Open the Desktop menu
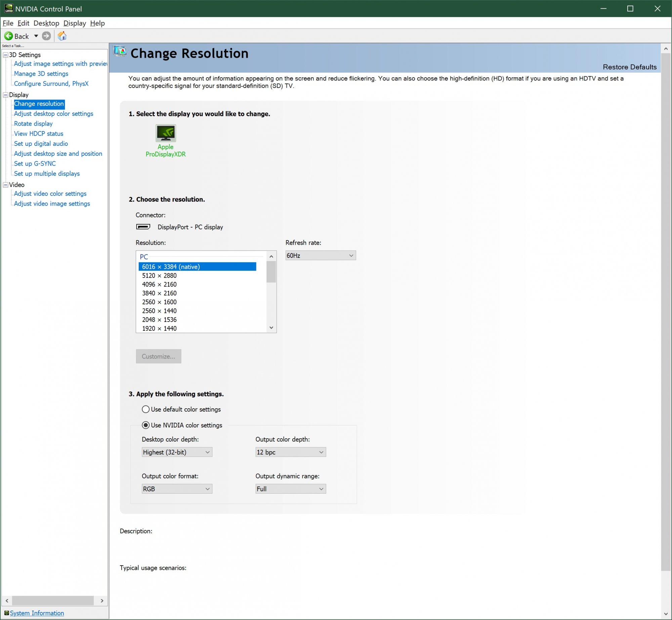 click(x=46, y=23)
